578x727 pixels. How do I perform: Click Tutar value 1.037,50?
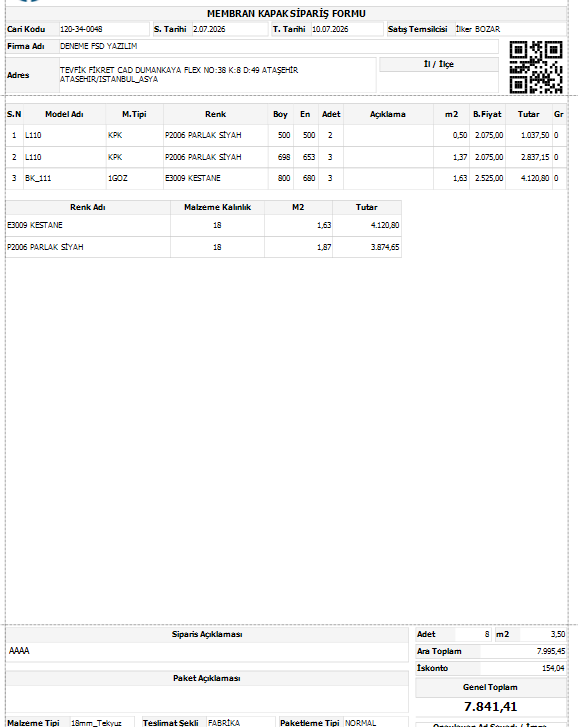[535, 135]
